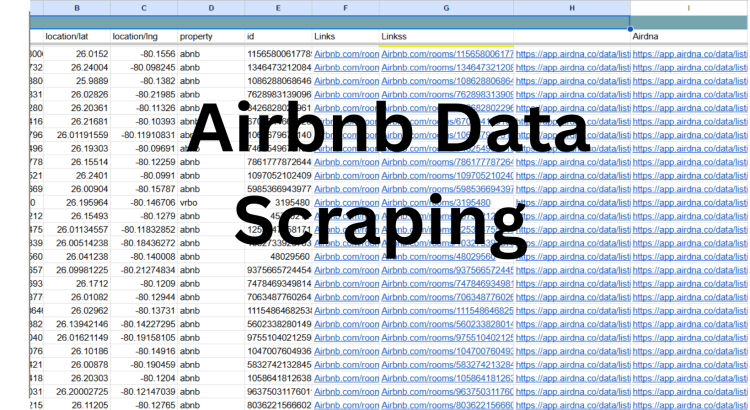Click the 'location/lat' header cell
The height and width of the screenshot is (410, 750).
click(77, 36)
